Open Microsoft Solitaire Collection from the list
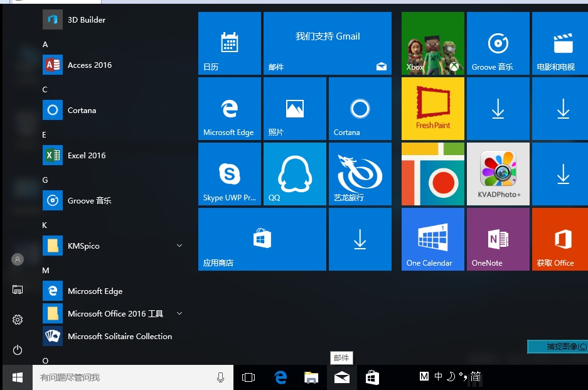This screenshot has height=390, width=588. (119, 336)
